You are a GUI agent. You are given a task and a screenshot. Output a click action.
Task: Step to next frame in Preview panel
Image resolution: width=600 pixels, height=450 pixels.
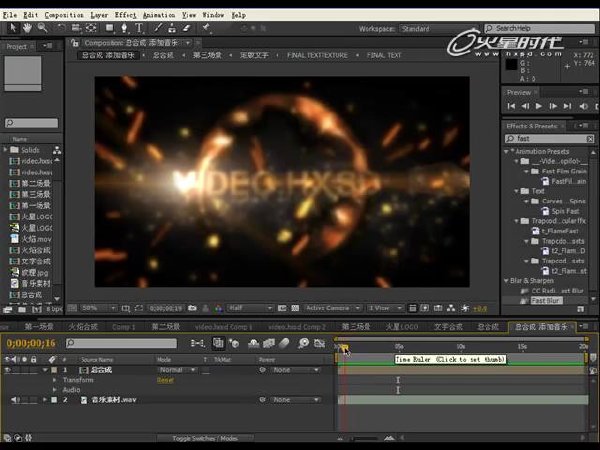click(553, 106)
